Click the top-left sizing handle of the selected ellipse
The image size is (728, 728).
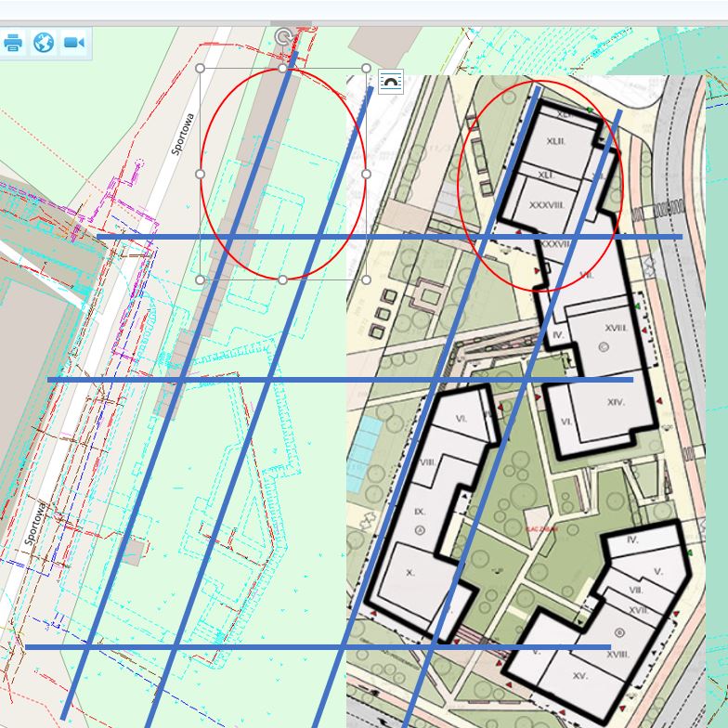[x=201, y=69]
